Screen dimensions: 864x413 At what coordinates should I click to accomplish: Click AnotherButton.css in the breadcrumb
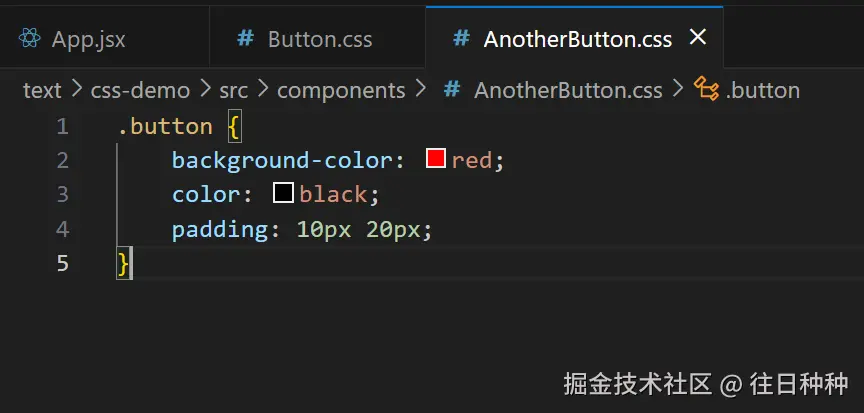tap(568, 90)
